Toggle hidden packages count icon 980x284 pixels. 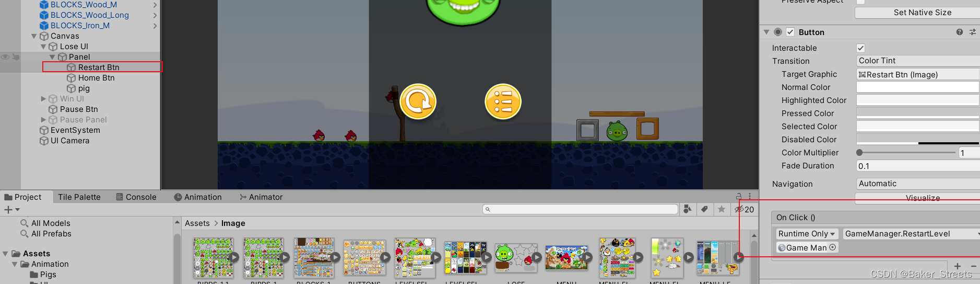point(744,209)
